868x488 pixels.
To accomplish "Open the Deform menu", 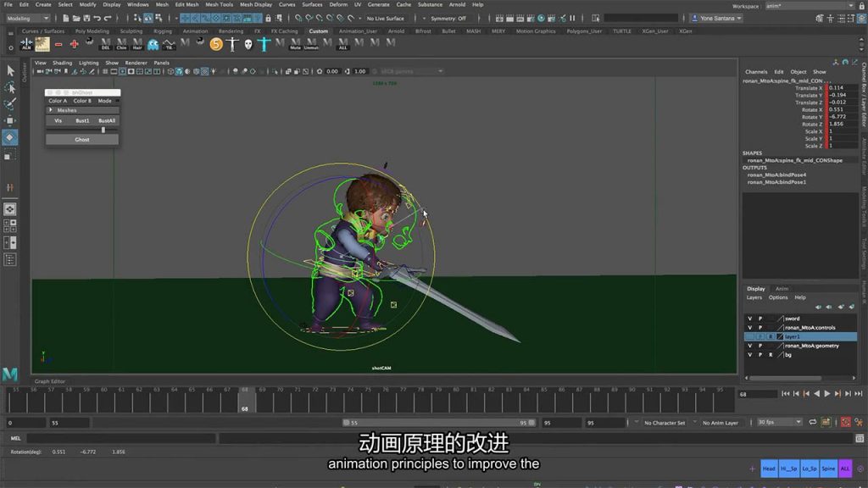I will pos(337,4).
